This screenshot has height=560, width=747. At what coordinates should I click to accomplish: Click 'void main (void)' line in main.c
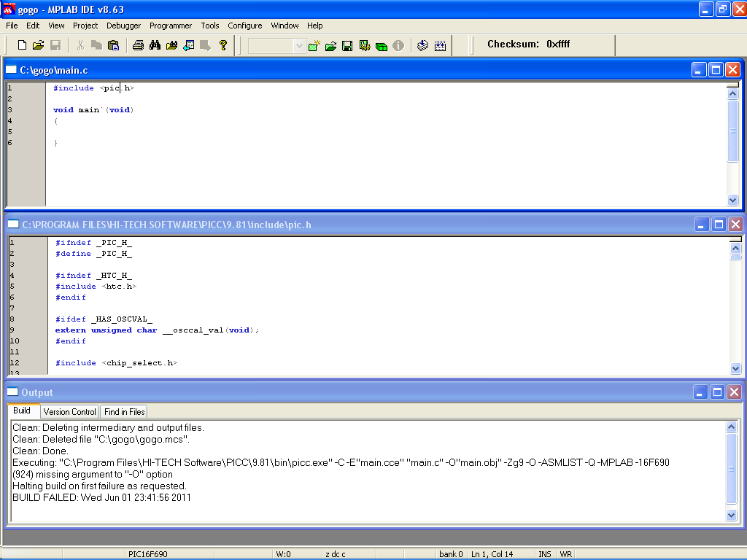click(93, 110)
